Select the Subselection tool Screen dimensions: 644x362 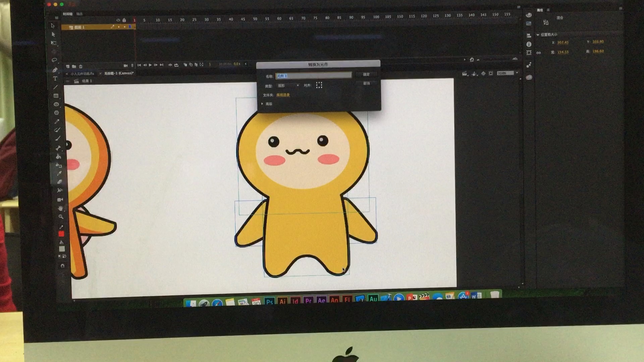[53, 34]
